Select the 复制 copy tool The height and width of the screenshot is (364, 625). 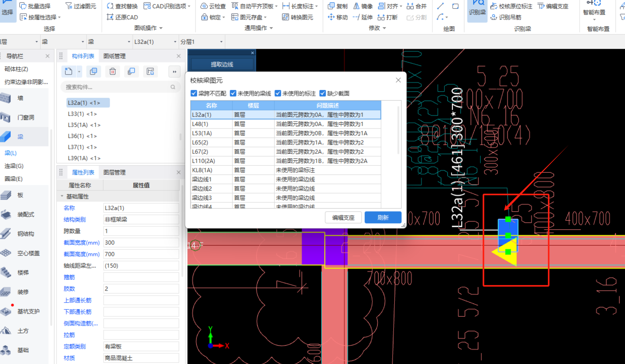338,6
